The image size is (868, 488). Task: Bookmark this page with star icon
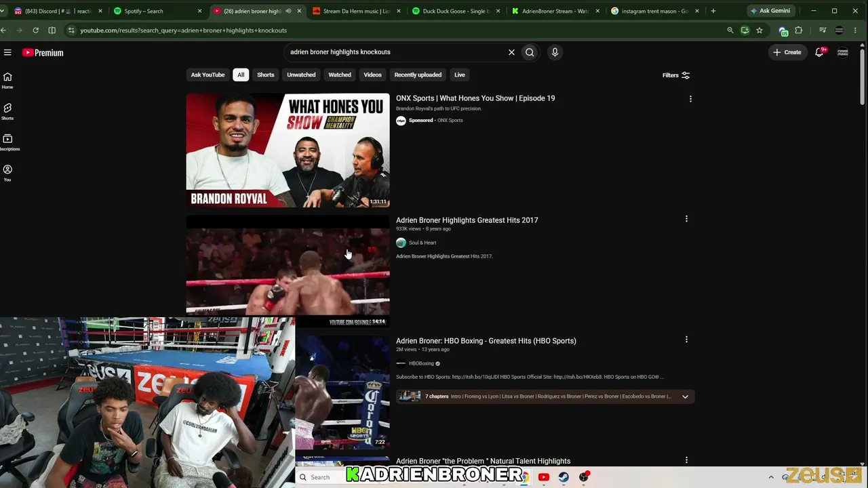click(759, 30)
